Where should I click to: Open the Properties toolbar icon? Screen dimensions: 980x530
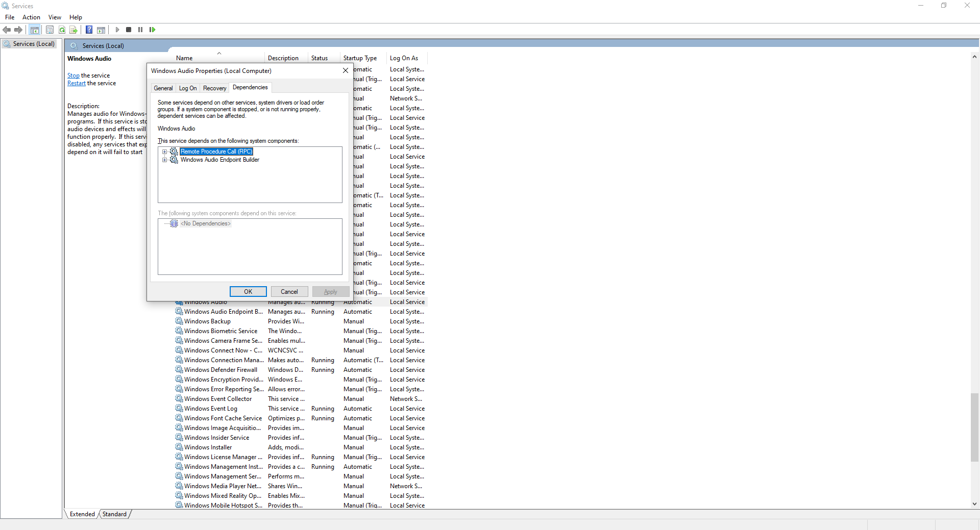click(x=50, y=30)
